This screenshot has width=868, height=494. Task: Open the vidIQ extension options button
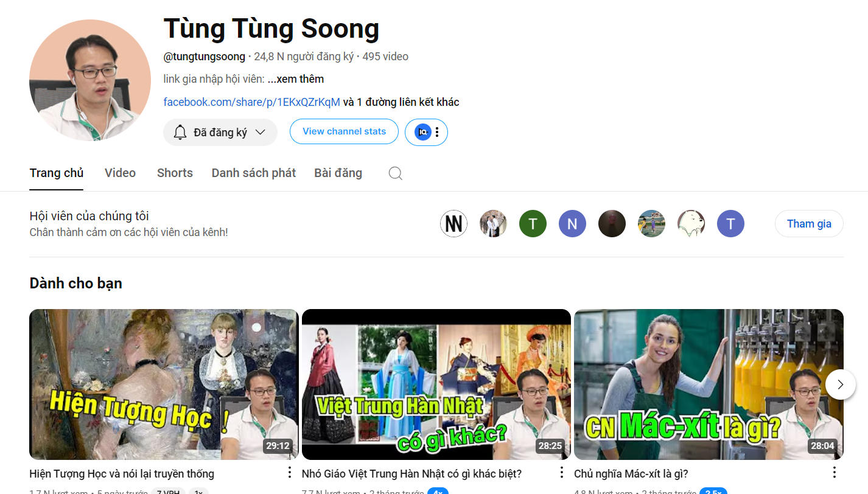point(426,132)
